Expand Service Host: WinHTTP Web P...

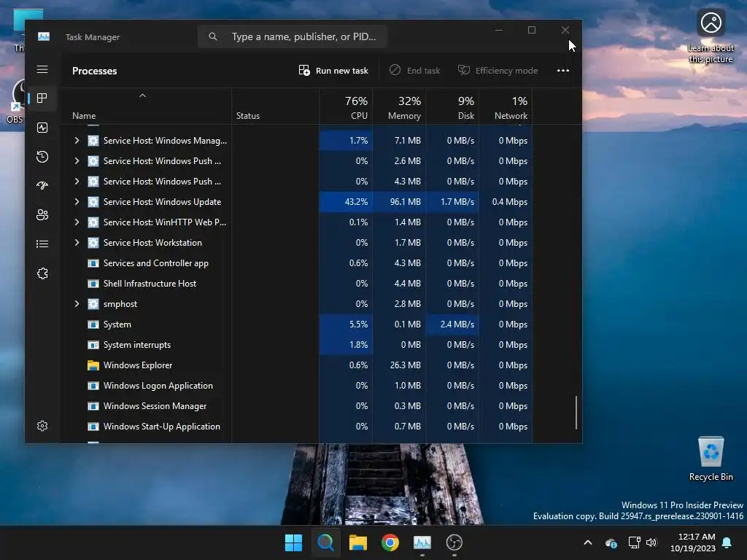77,222
